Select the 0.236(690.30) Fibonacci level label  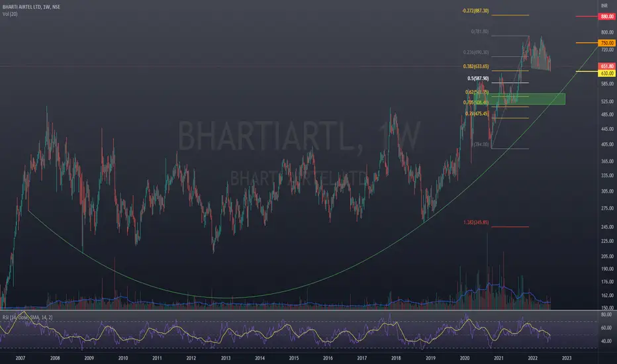click(476, 52)
